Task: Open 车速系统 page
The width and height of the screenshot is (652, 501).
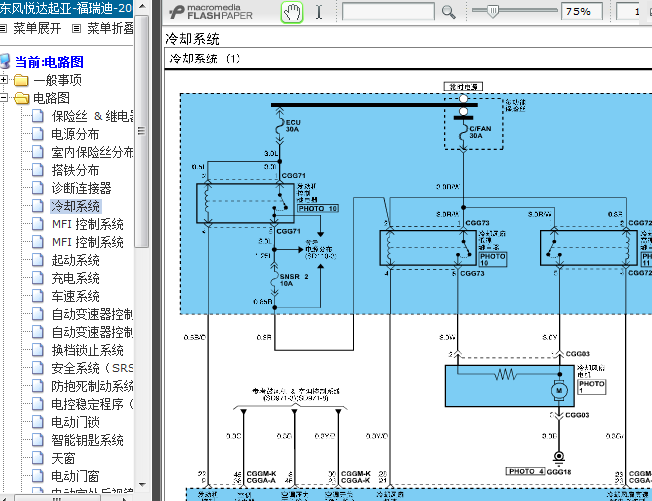Action: point(75,296)
